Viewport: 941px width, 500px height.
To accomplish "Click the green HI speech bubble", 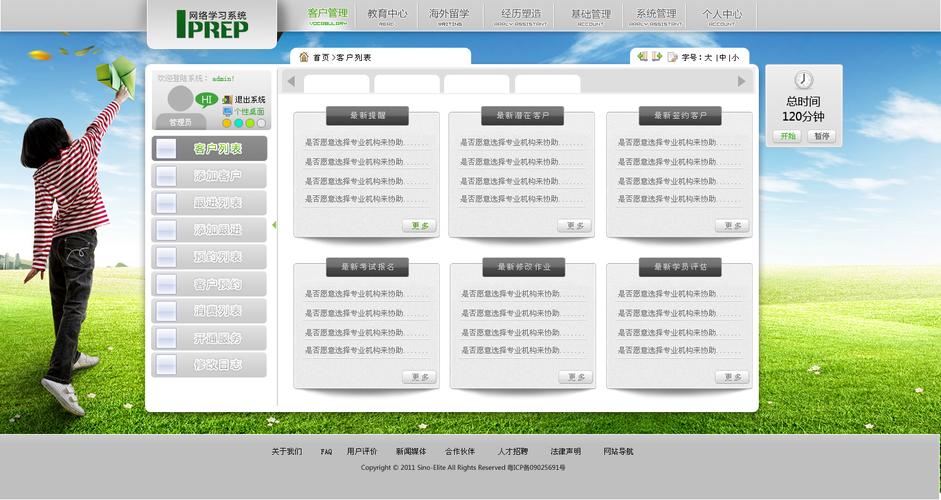I will (206, 100).
